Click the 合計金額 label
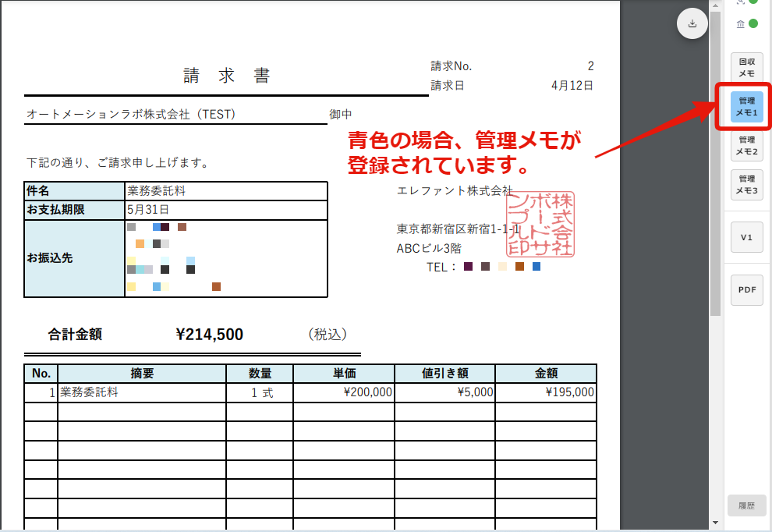The width and height of the screenshot is (772, 532). (75, 335)
